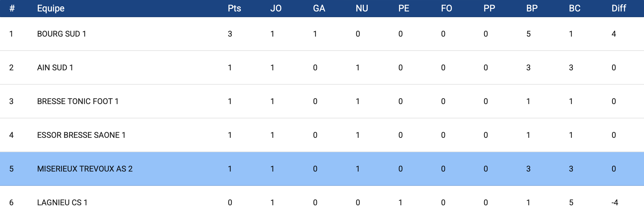Click the BC column header
644x219 pixels.
click(575, 8)
